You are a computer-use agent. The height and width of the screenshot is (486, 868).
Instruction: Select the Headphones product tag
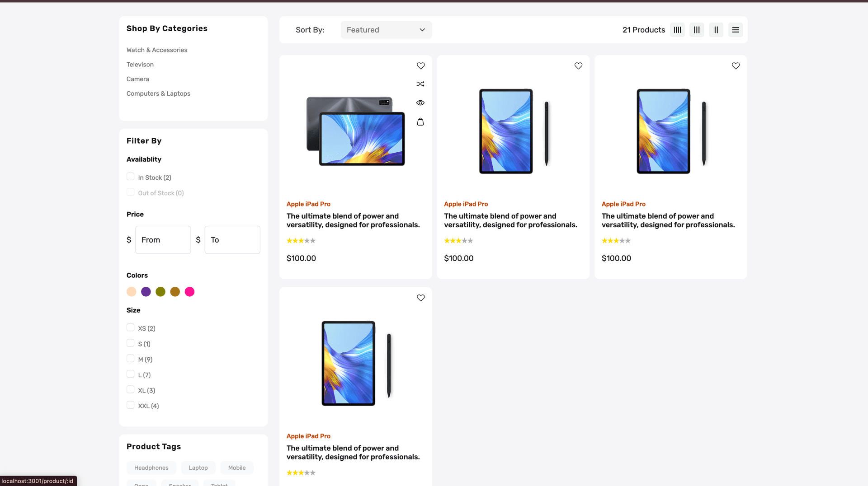[x=151, y=468]
